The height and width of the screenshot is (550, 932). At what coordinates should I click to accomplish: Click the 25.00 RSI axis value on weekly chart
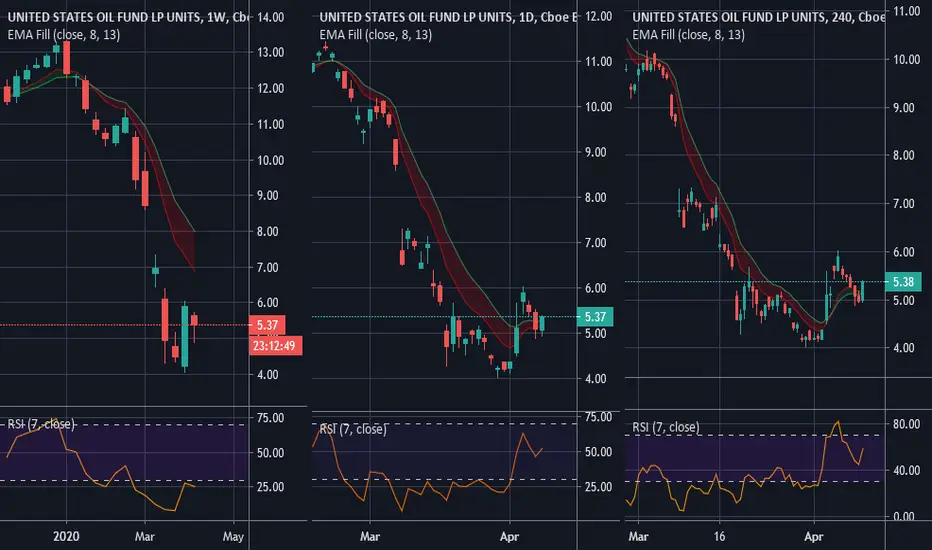tap(270, 486)
